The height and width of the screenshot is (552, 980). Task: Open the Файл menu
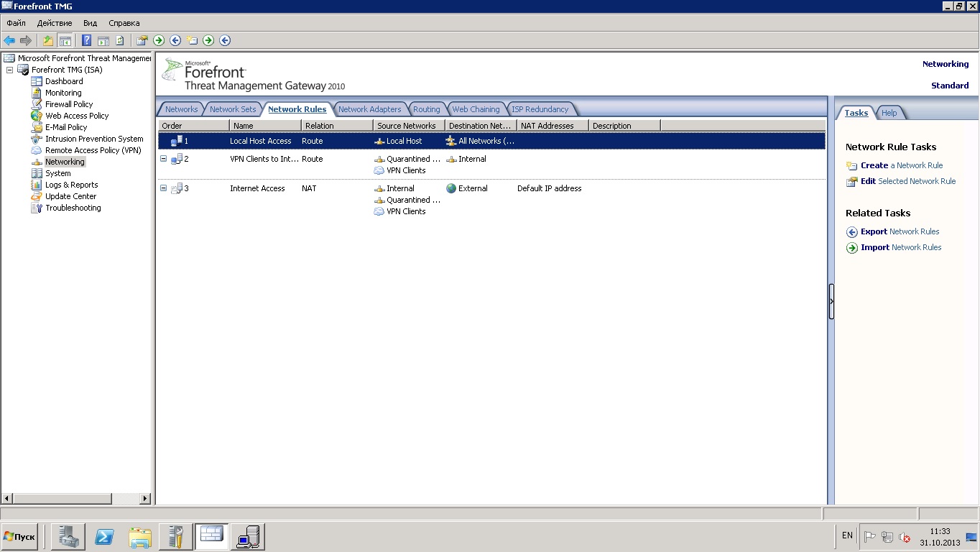[16, 23]
